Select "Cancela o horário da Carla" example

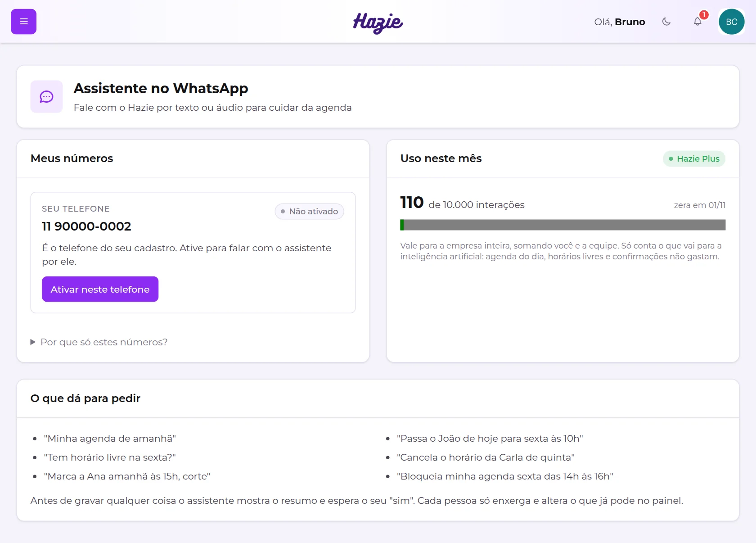[x=486, y=457]
